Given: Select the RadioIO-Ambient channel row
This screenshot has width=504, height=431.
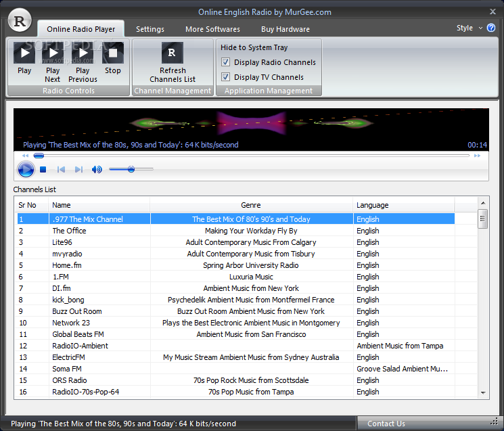Looking at the screenshot, I should 235,346.
